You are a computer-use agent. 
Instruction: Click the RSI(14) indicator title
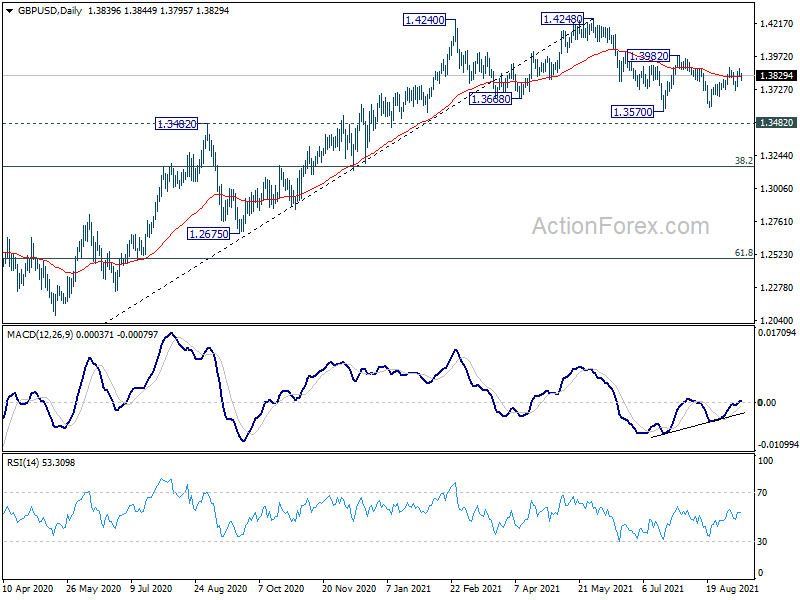click(x=23, y=463)
